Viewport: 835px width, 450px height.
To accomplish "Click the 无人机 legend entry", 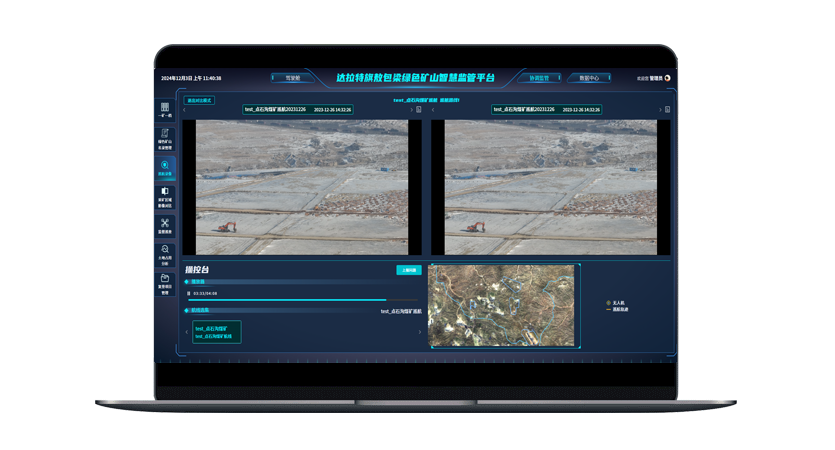I will [x=615, y=303].
